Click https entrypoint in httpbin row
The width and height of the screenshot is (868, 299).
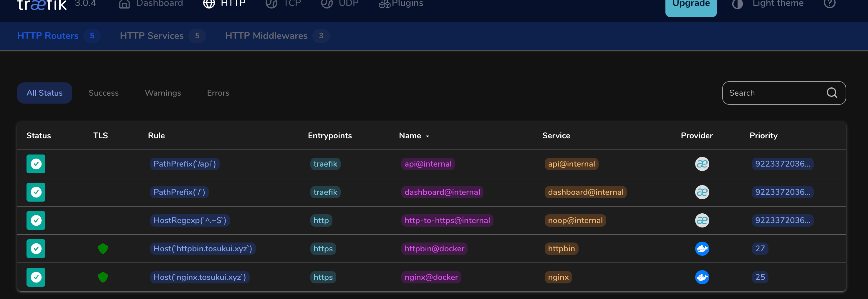[323, 249]
